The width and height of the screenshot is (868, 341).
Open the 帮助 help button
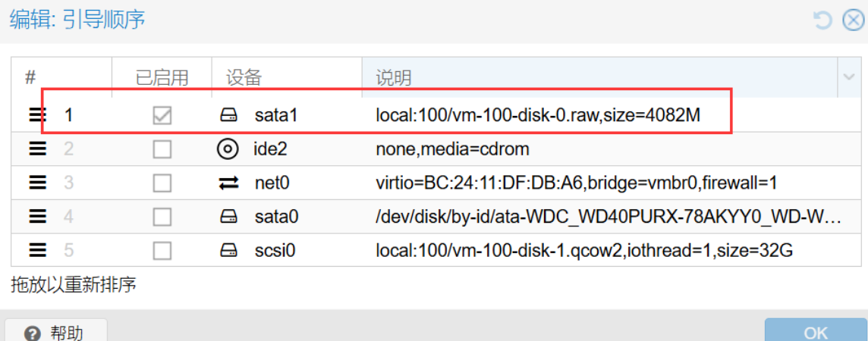(x=56, y=332)
